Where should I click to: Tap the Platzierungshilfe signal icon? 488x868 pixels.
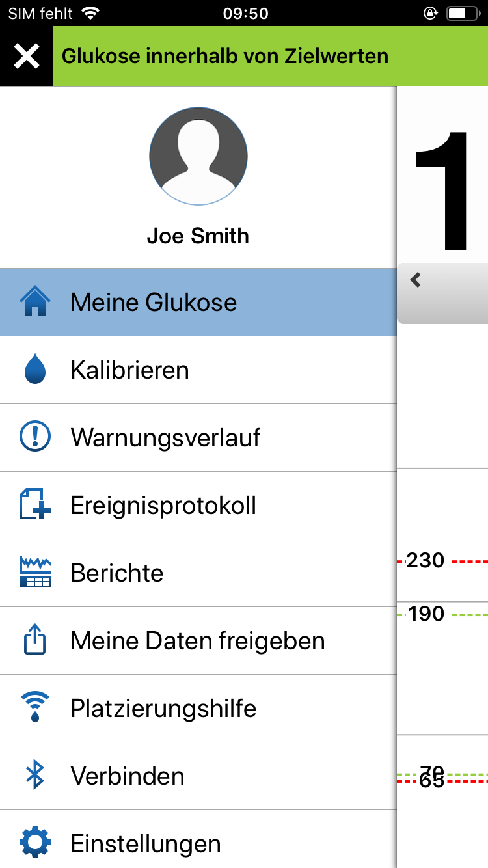pos(35,709)
